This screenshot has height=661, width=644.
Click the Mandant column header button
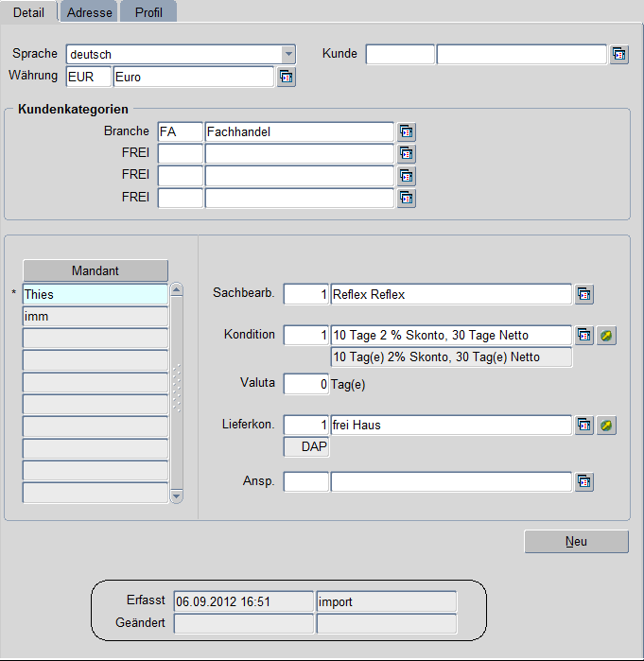pos(95,270)
